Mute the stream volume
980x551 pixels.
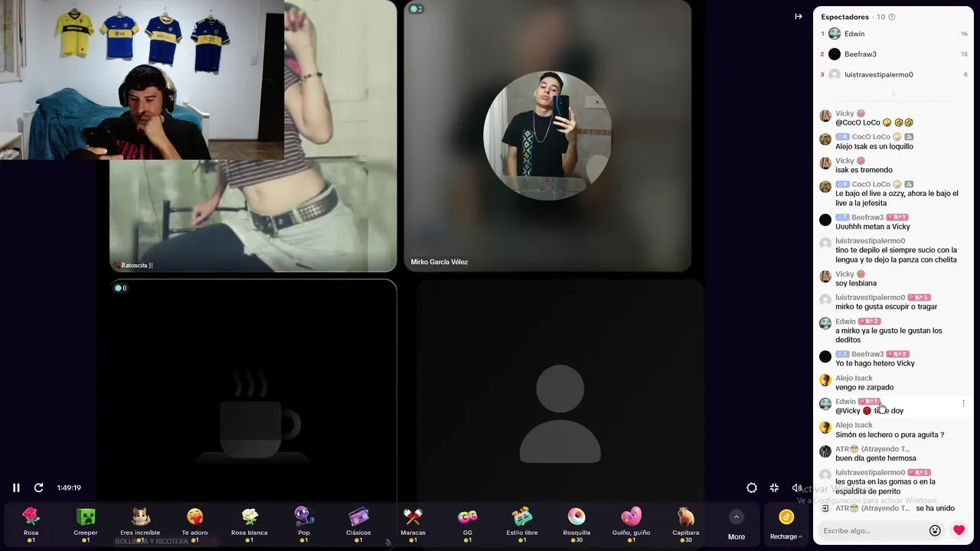(x=796, y=487)
